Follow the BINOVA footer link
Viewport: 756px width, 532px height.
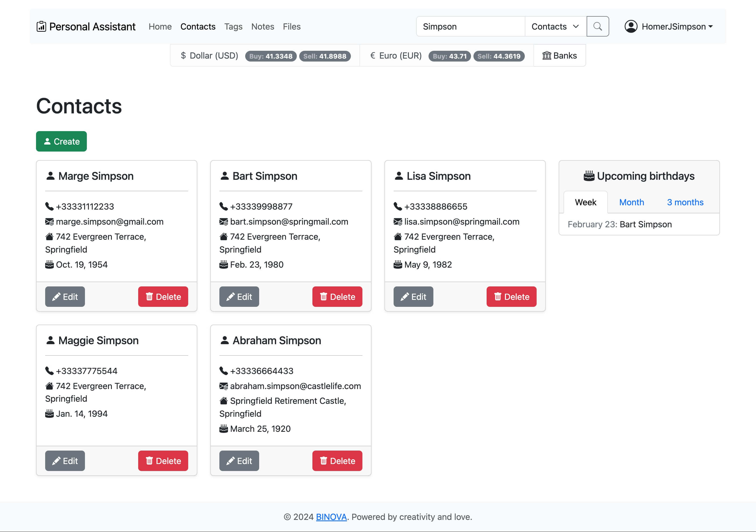[x=331, y=517]
